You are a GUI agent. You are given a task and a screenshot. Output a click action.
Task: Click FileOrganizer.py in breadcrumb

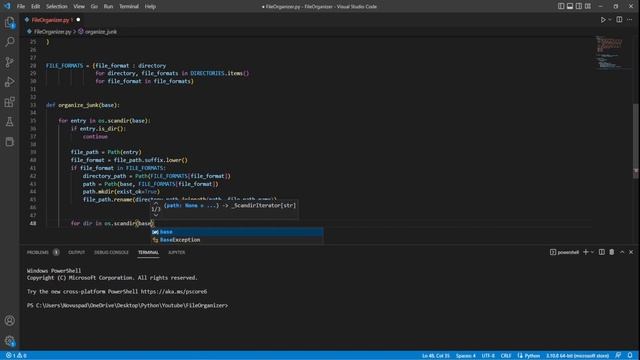(x=52, y=31)
